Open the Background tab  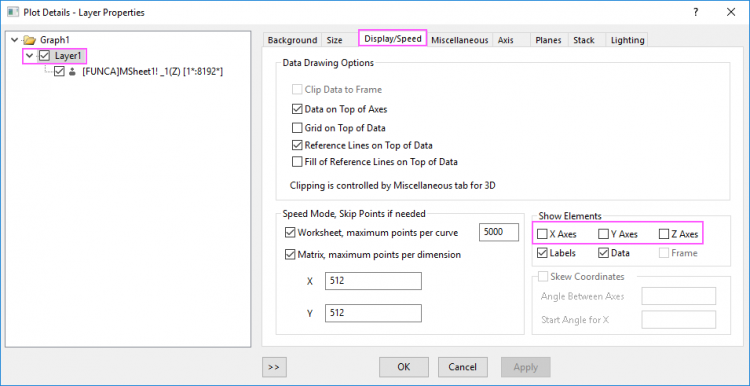(292, 40)
